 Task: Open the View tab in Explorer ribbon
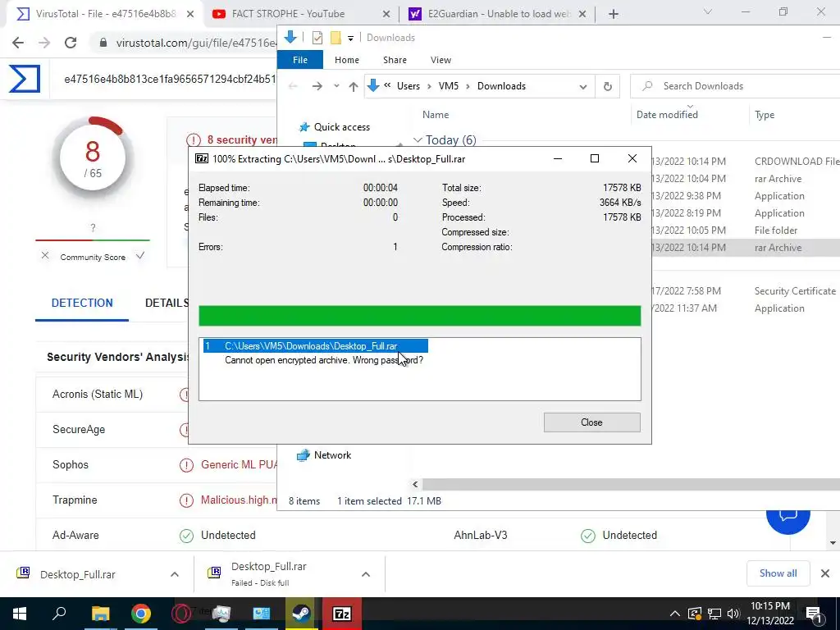point(441,59)
